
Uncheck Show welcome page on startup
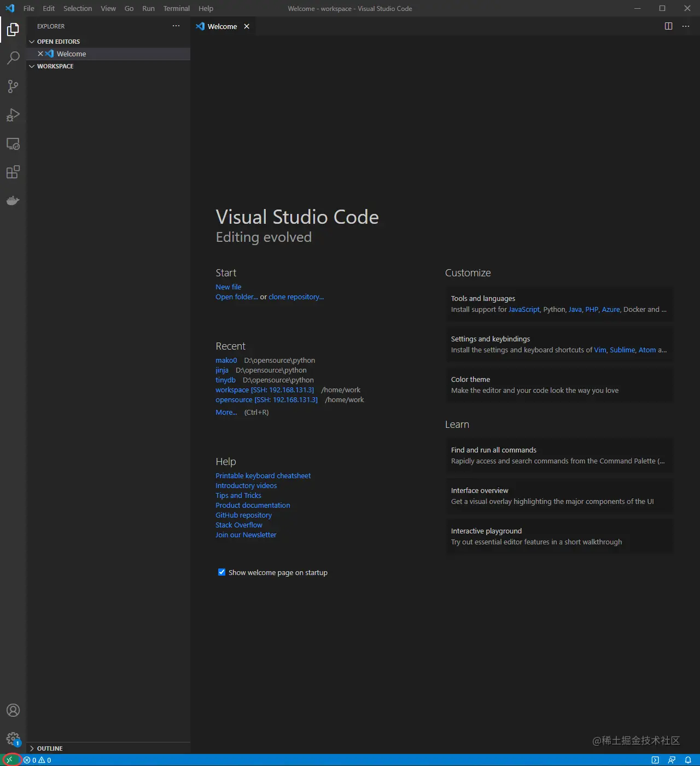(221, 572)
